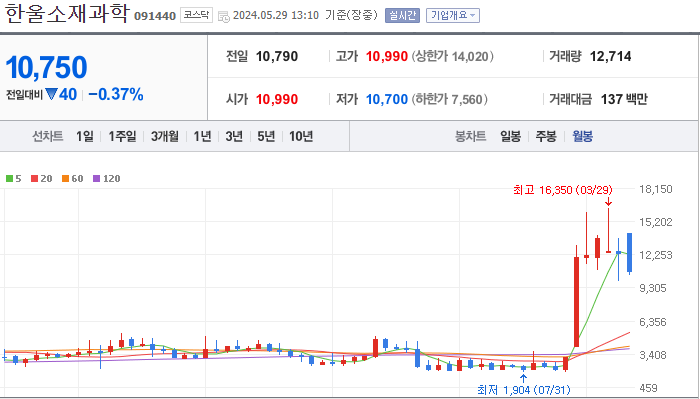Click the 거래량 value 12,714
The width and height of the screenshot is (700, 399).
pos(610,56)
